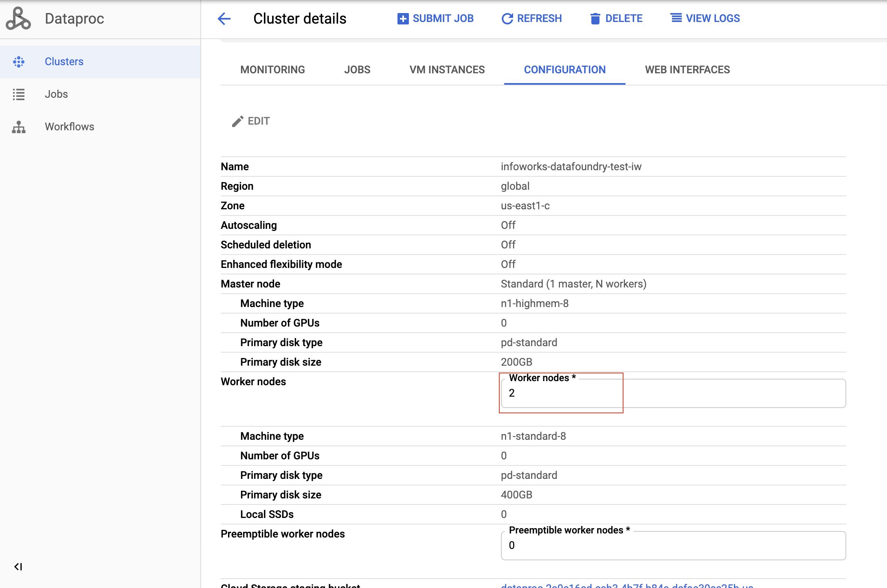Click the 400GB primary disk size value

516,495
